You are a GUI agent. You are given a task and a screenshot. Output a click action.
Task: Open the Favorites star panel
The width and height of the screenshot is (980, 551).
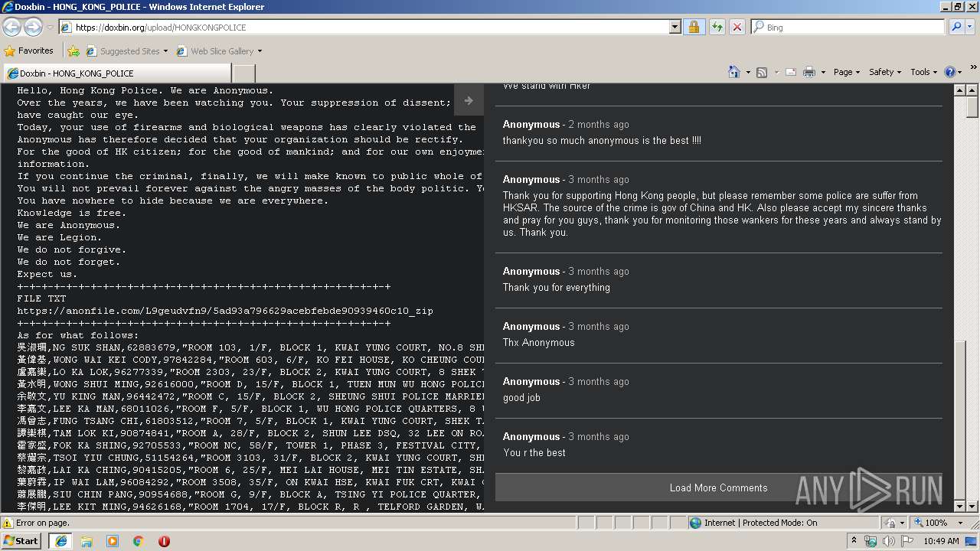click(x=29, y=51)
